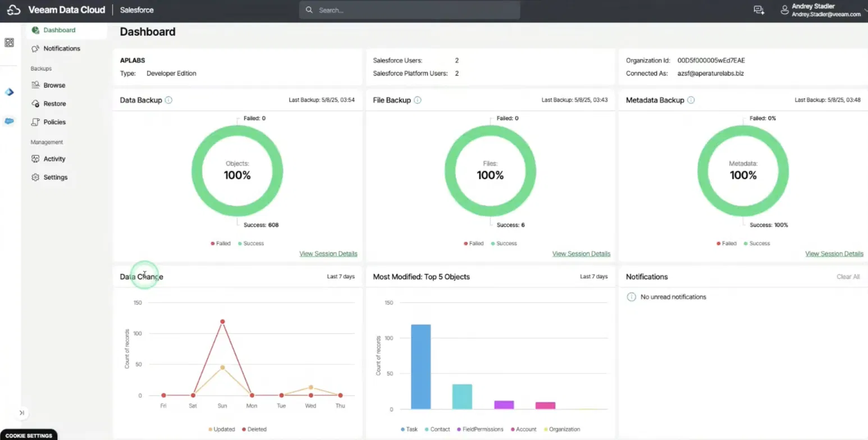
Task: Toggle Failed legend in Data Backup chart
Action: pyautogui.click(x=221, y=244)
